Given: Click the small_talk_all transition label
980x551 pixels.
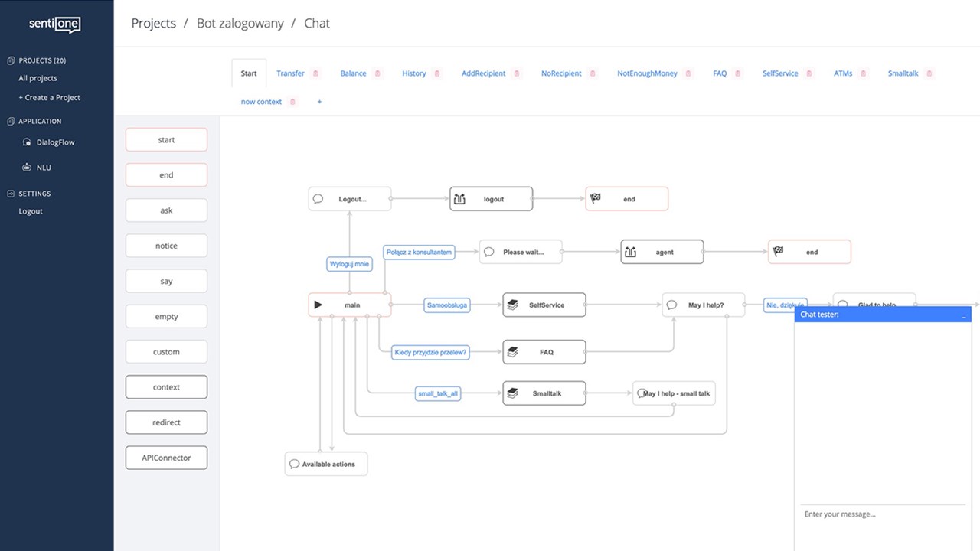Looking at the screenshot, I should pos(438,393).
